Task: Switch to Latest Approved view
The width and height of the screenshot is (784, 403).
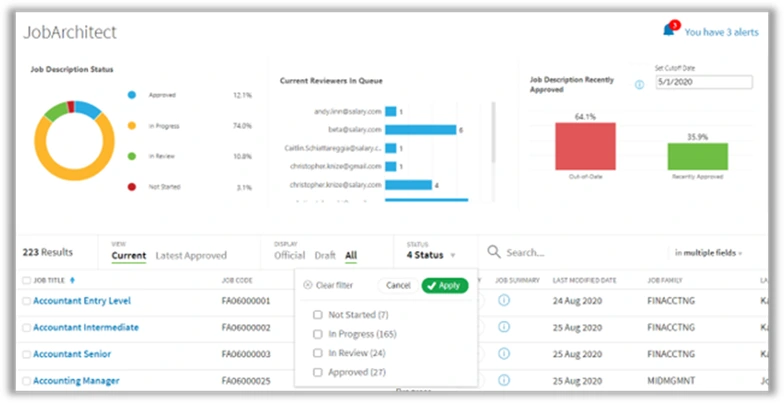Action: pos(191,256)
